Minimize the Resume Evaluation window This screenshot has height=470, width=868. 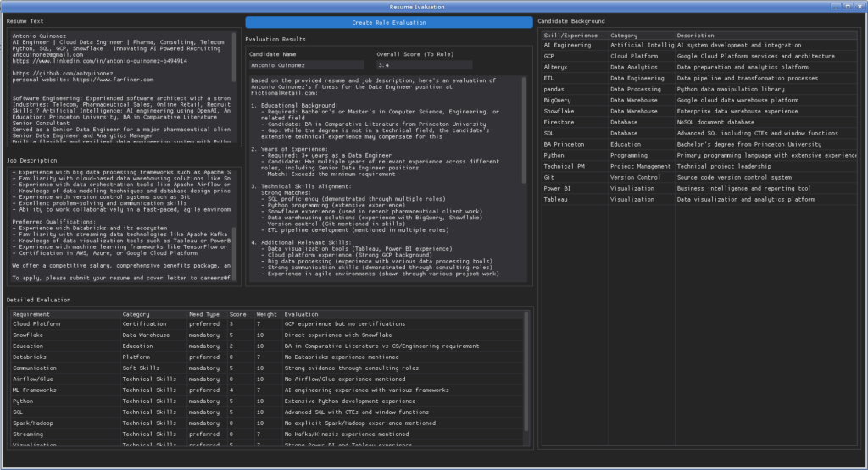coord(836,6)
